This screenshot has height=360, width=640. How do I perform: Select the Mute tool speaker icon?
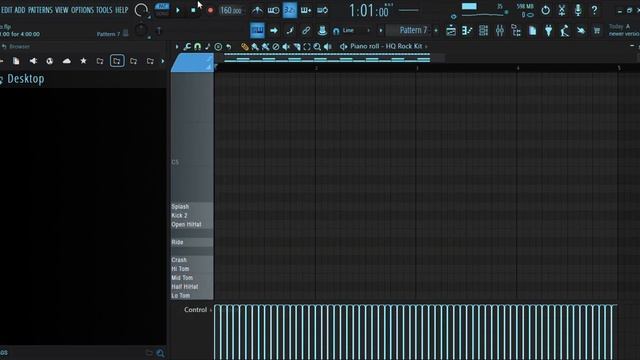click(286, 47)
